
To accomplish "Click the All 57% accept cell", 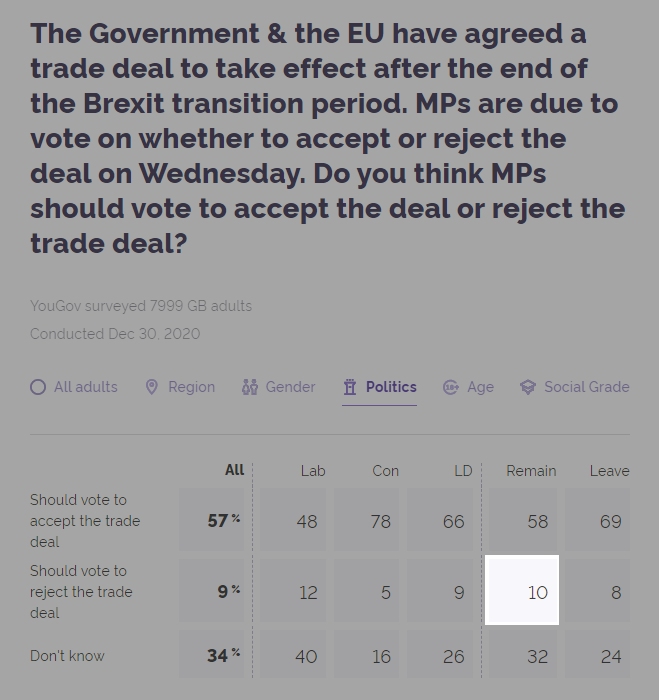I will tap(212, 520).
